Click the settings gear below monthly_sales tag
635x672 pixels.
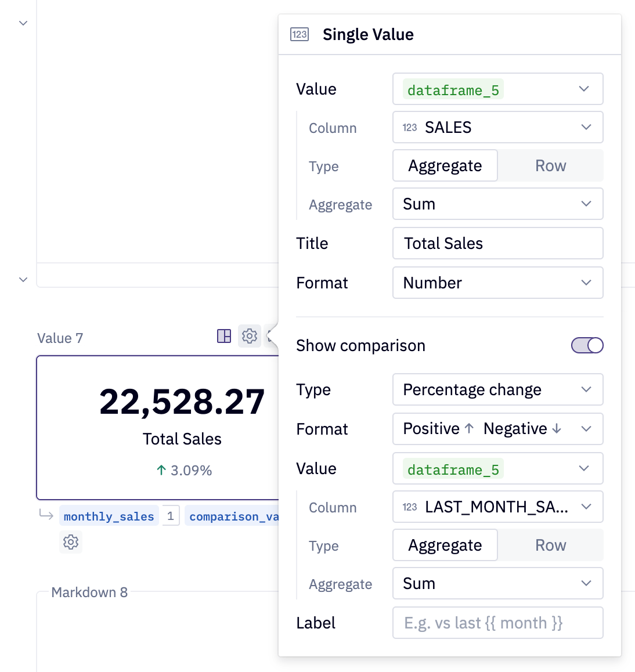click(x=71, y=542)
